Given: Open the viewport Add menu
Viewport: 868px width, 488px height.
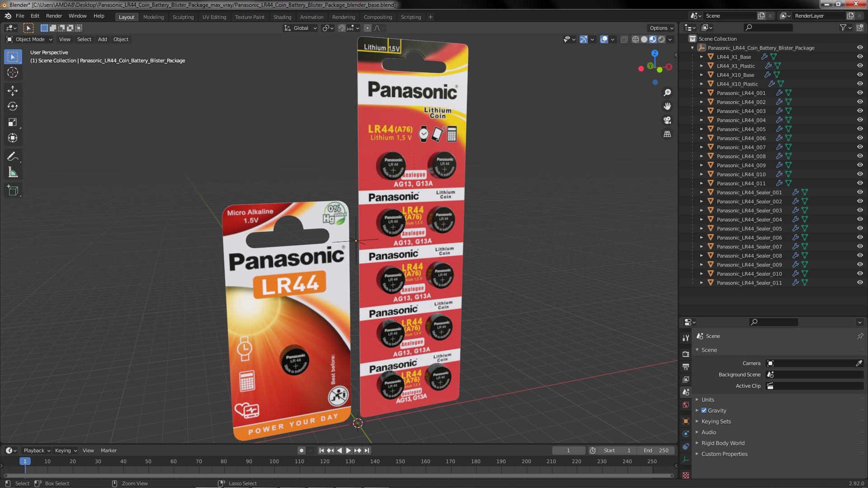Looking at the screenshot, I should point(103,39).
